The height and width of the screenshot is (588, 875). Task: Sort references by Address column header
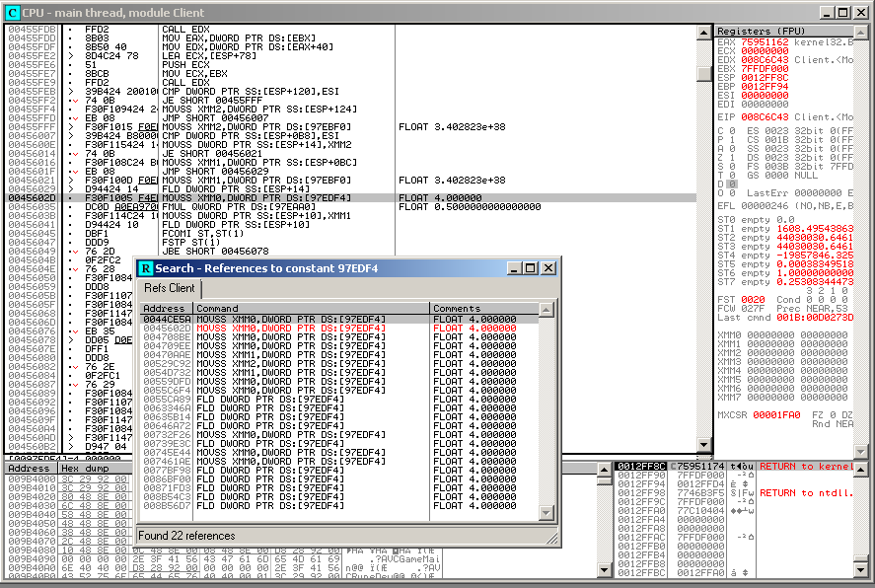point(166,309)
